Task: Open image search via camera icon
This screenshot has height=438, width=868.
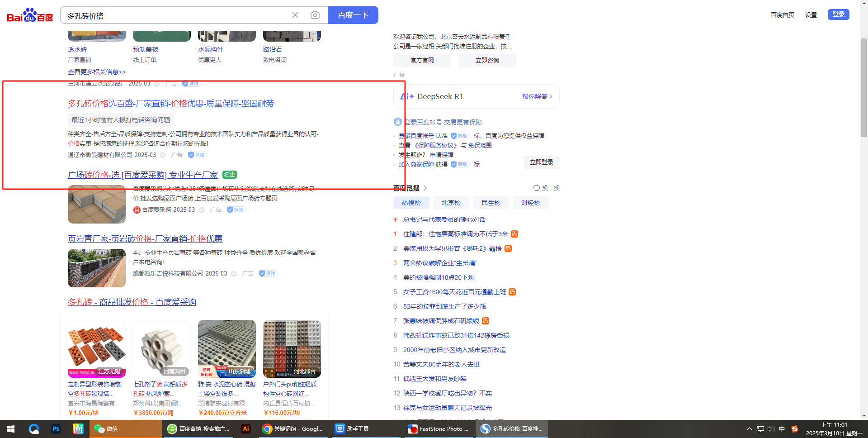Action: tap(315, 15)
